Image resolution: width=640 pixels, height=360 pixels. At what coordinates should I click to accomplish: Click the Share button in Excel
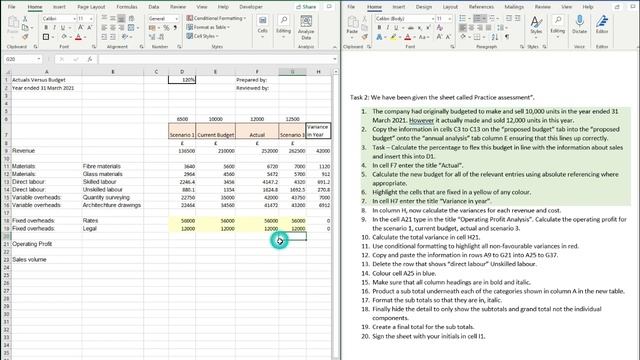(307, 7)
